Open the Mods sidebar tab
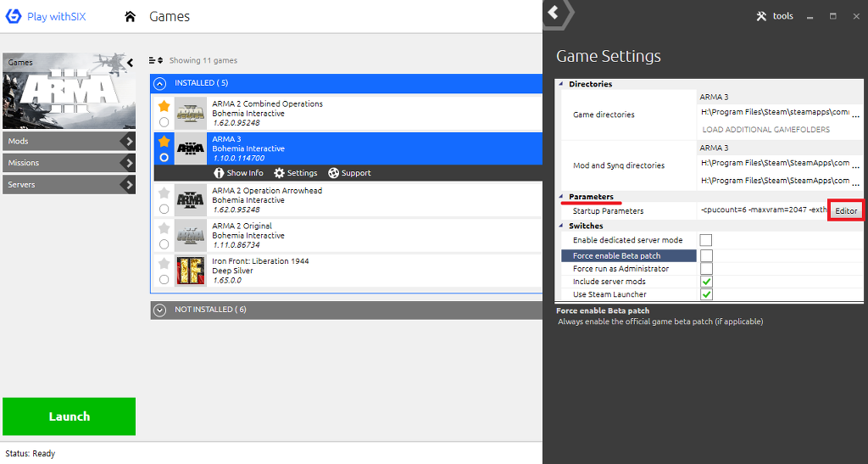 (x=69, y=142)
